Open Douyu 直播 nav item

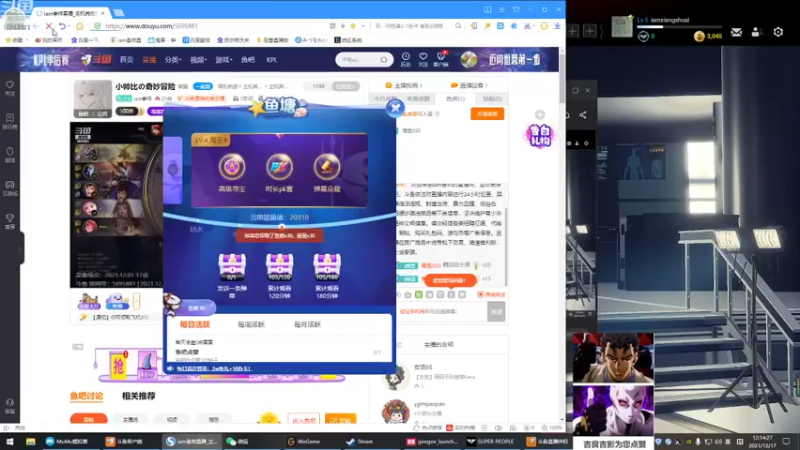pos(149,60)
